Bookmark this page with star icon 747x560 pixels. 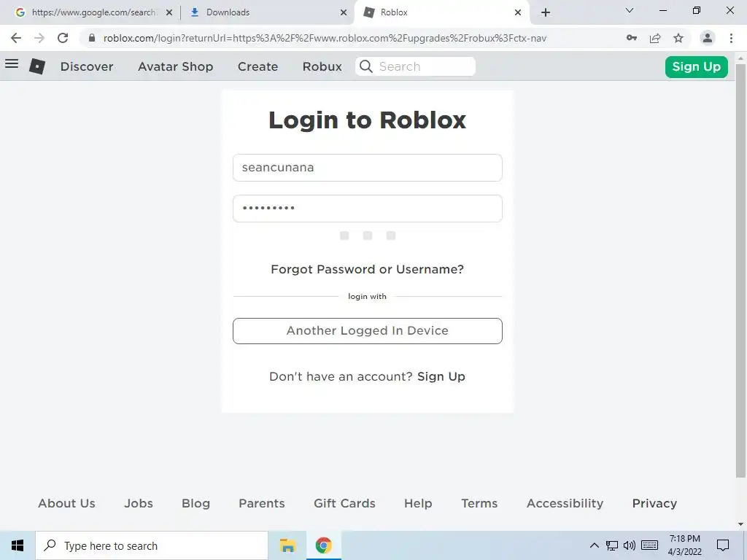678,38
